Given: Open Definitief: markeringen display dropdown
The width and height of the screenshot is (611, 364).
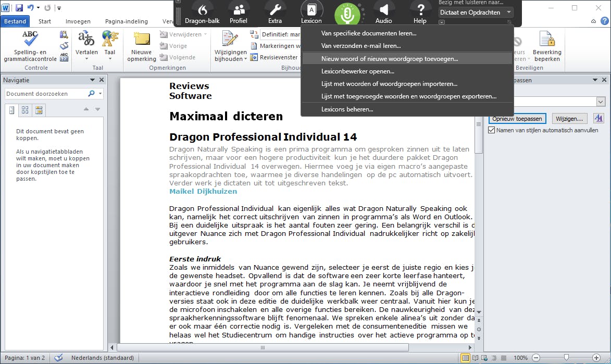Looking at the screenshot, I should click(x=281, y=34).
